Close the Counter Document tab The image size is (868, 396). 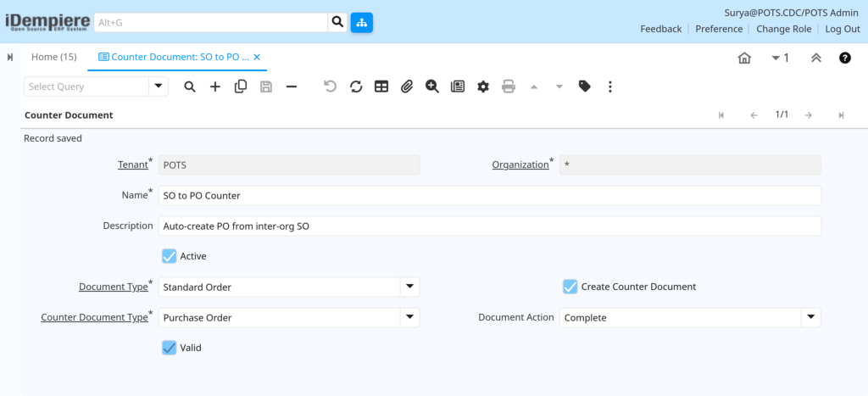[x=257, y=57]
